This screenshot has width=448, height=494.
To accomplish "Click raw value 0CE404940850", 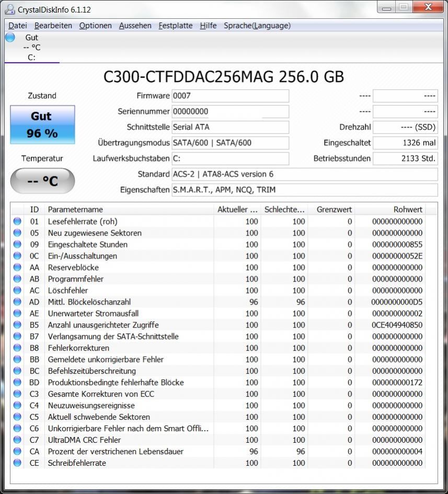I will point(397,325).
